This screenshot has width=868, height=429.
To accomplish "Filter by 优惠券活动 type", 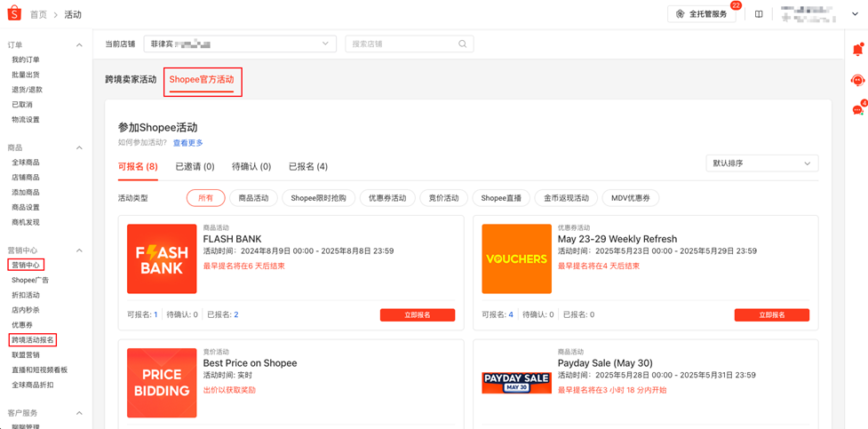I will pyautogui.click(x=387, y=198).
